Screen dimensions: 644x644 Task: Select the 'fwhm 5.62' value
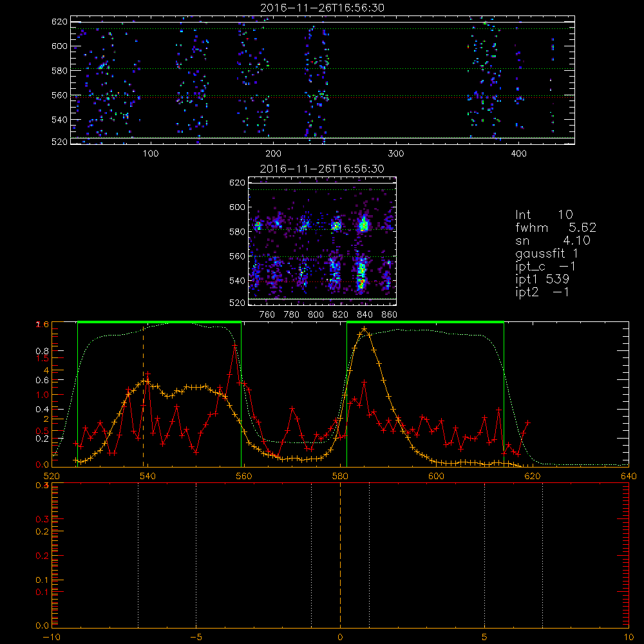pyautogui.click(x=556, y=227)
